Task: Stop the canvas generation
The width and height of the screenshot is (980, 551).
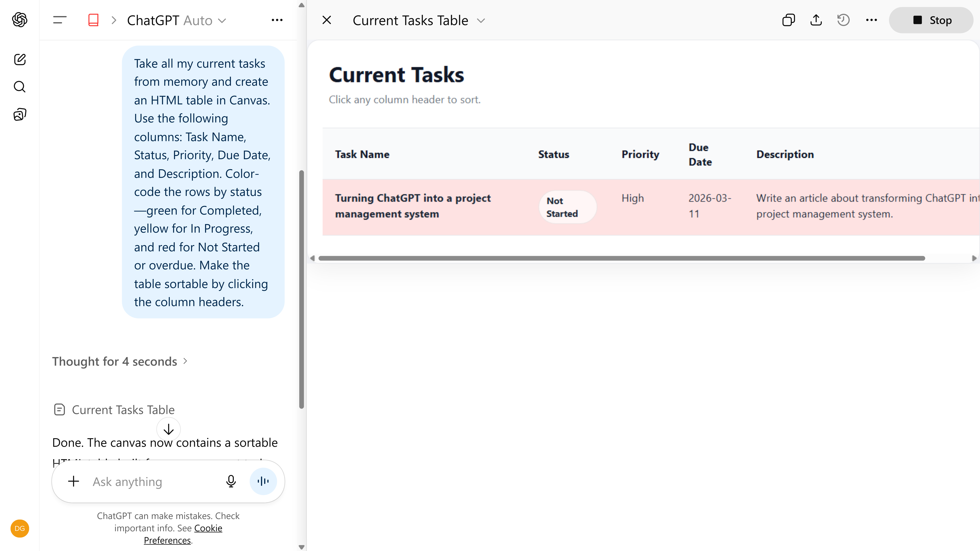Action: click(x=931, y=20)
